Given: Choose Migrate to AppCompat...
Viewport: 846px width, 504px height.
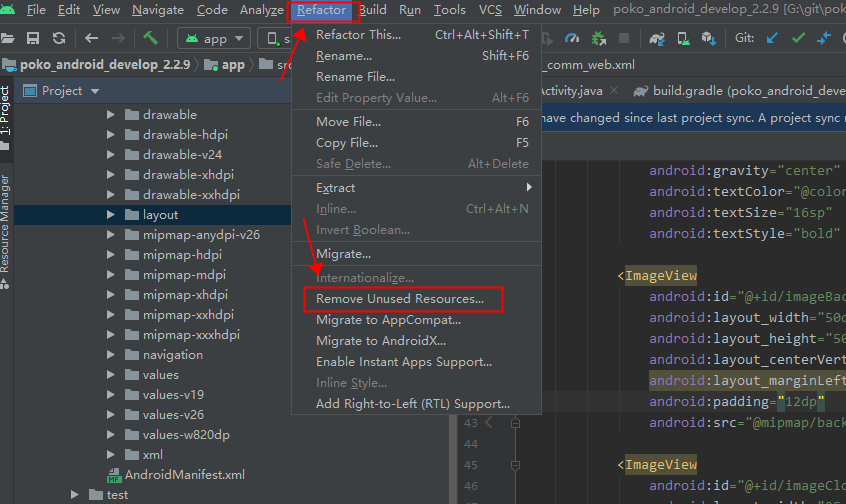Looking at the screenshot, I should click(x=417, y=320).
